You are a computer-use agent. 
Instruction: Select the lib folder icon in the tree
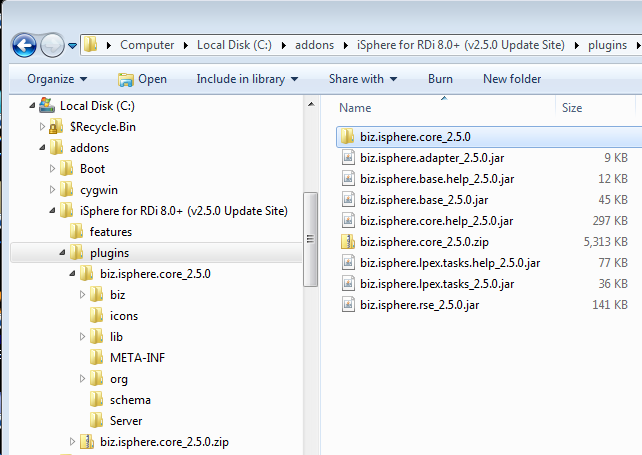tap(96, 337)
